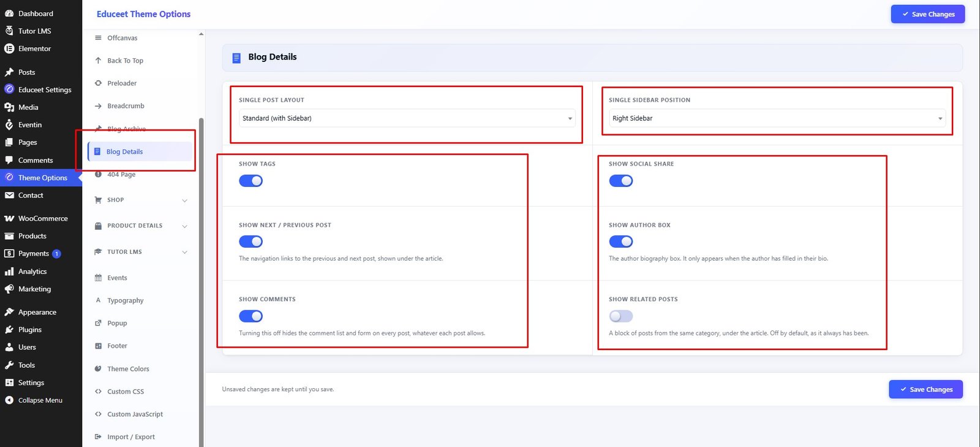Click the Media icon in admin menu
This screenshot has width=980, height=447.
pos(9,107)
